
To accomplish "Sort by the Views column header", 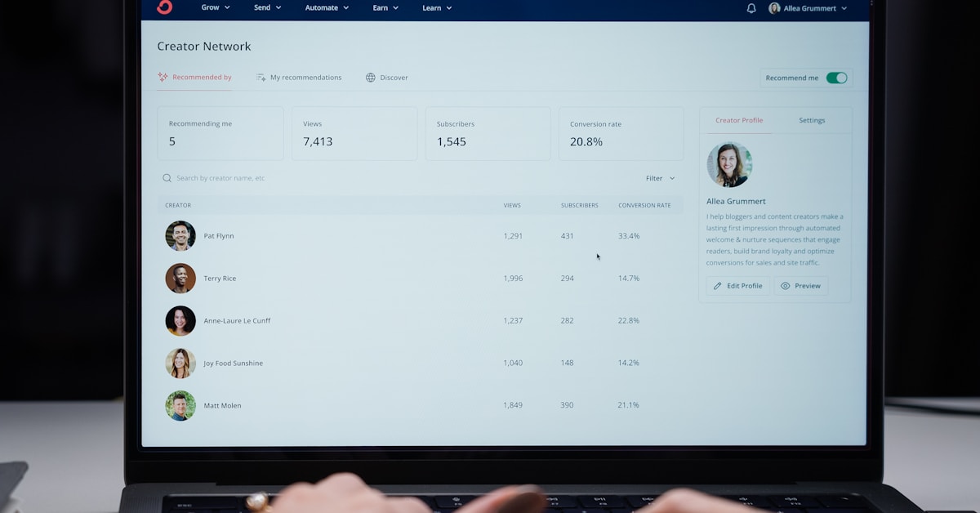I will click(x=512, y=205).
